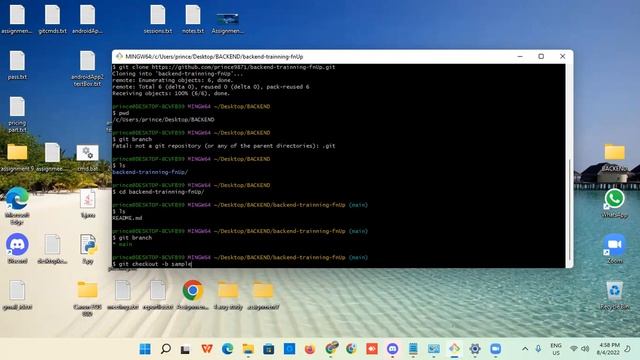The width and height of the screenshot is (640, 360).
Task: Launch Firefox from the taskbar
Action: [310, 349]
